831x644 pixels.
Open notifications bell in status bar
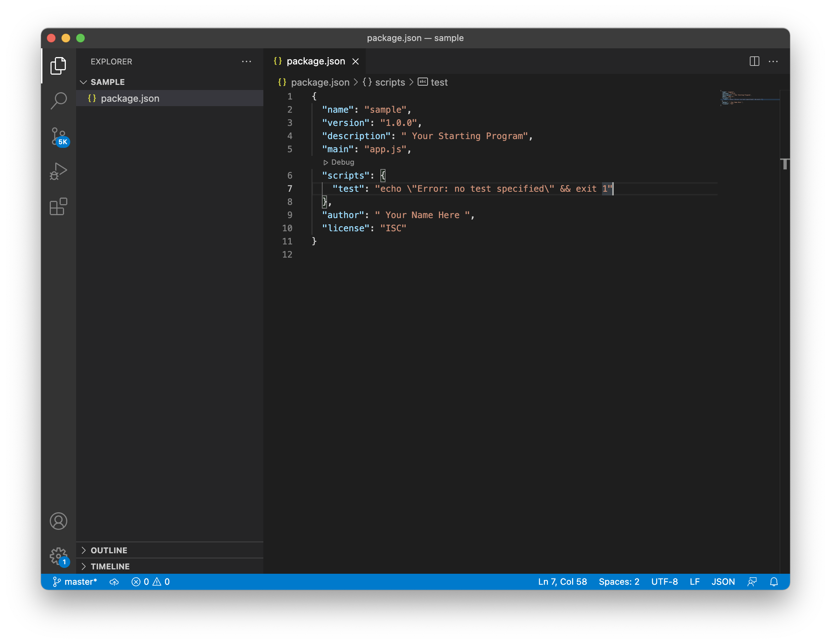[774, 581]
